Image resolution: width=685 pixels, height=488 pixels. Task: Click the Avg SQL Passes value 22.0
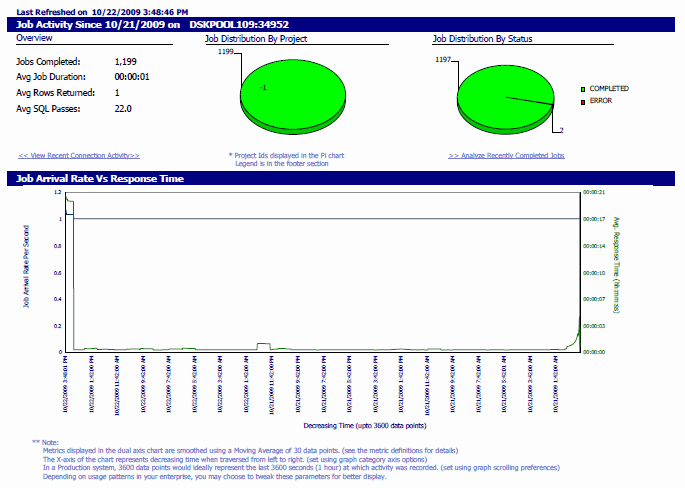coord(123,109)
